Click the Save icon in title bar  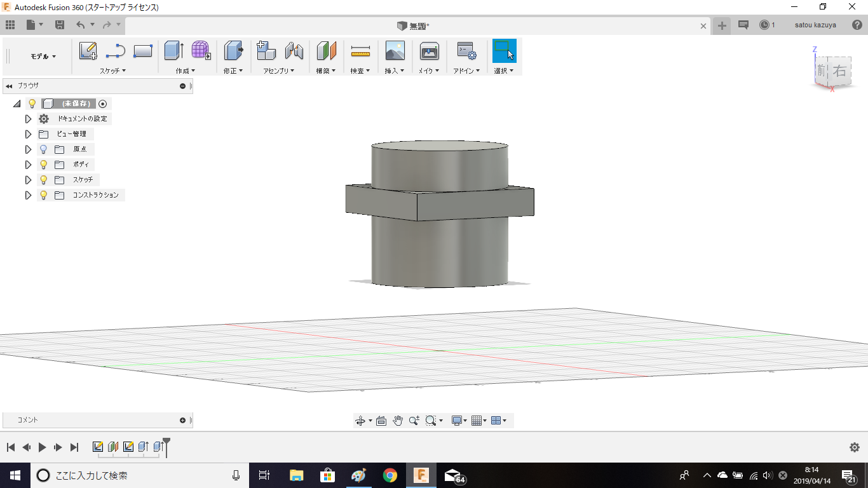[x=60, y=25]
